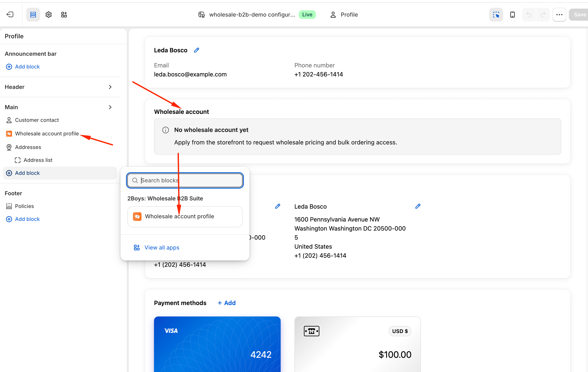Viewport: 588px width, 372px height.
Task: Click the store credit shop icon
Action: [311, 331]
